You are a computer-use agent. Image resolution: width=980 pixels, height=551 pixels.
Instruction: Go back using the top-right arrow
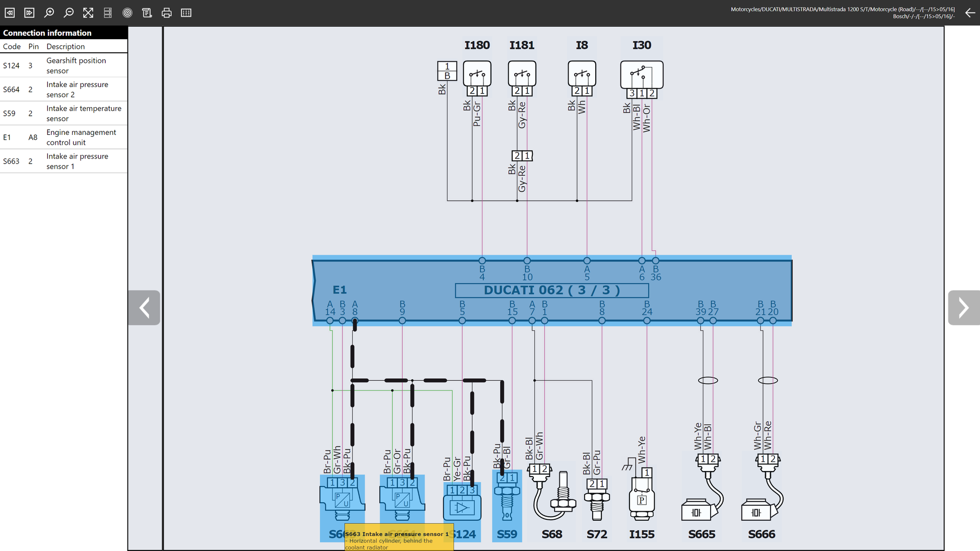(x=970, y=13)
